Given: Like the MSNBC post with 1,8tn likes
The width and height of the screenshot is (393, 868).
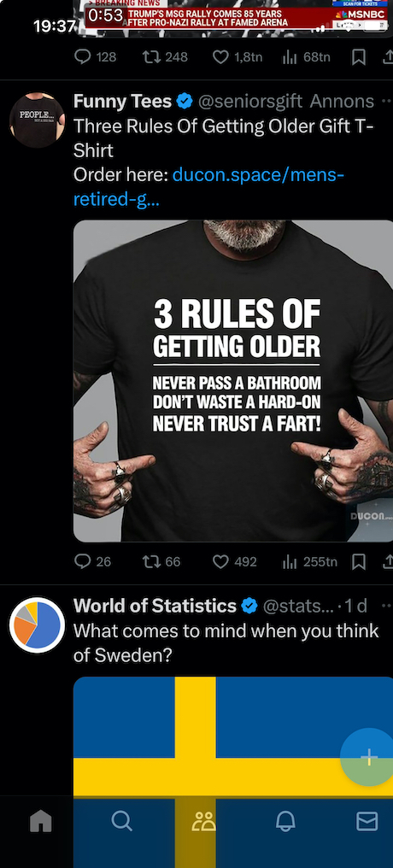Looking at the screenshot, I should pos(238,57).
